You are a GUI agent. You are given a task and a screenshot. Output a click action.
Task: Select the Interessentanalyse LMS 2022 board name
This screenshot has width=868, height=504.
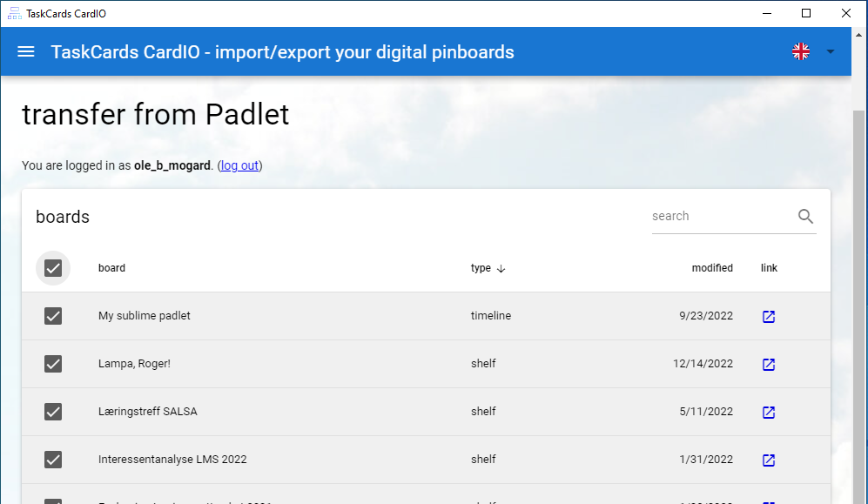(172, 460)
